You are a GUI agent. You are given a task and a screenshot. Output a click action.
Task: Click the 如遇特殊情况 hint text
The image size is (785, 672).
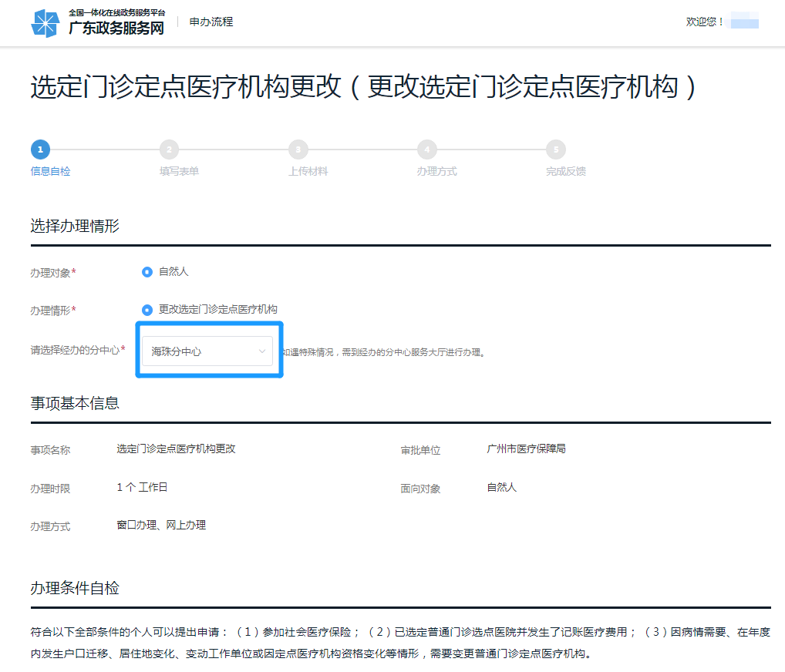coord(383,352)
